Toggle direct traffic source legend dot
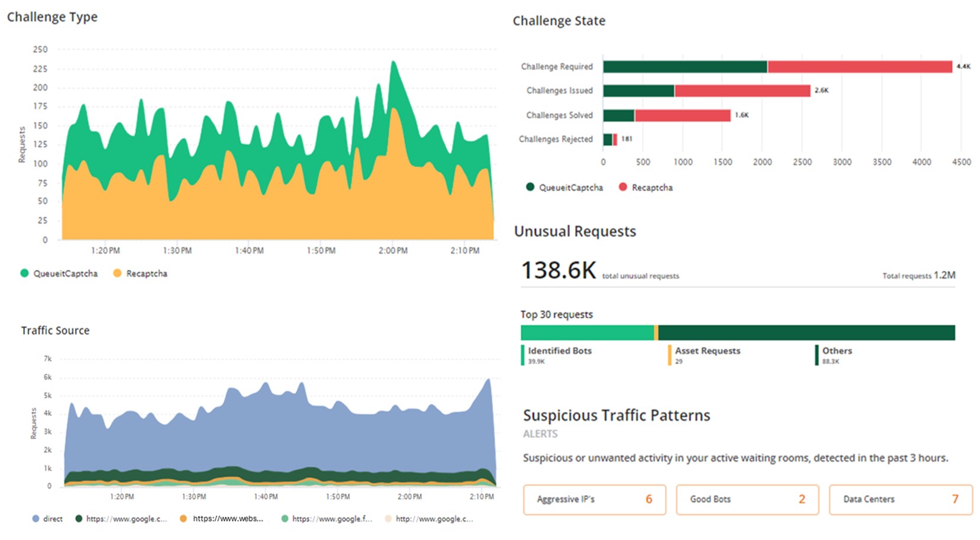Image resolution: width=980 pixels, height=540 pixels. click(x=36, y=519)
